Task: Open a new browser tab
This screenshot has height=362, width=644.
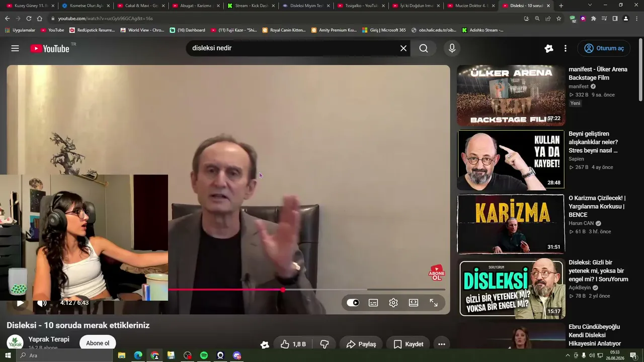Action: tap(561, 6)
